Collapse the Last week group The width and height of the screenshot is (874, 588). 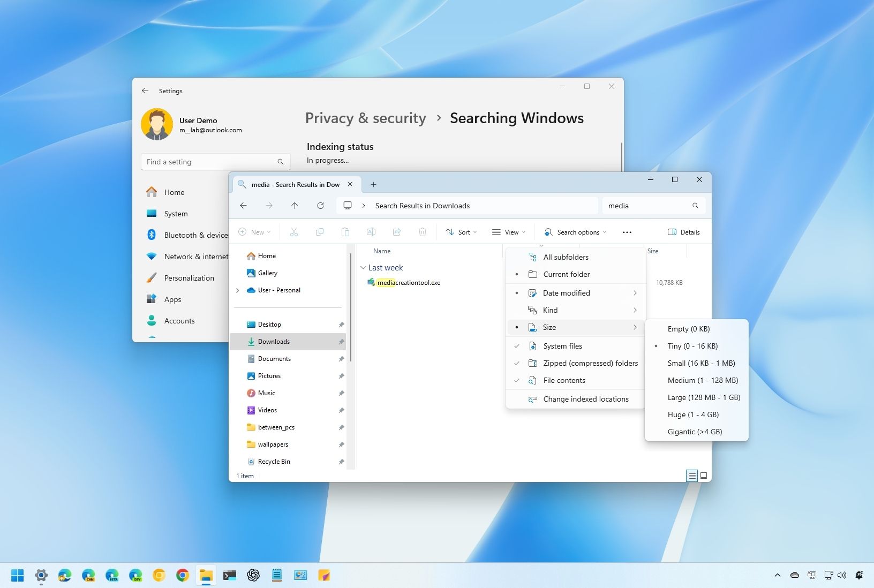click(x=364, y=267)
